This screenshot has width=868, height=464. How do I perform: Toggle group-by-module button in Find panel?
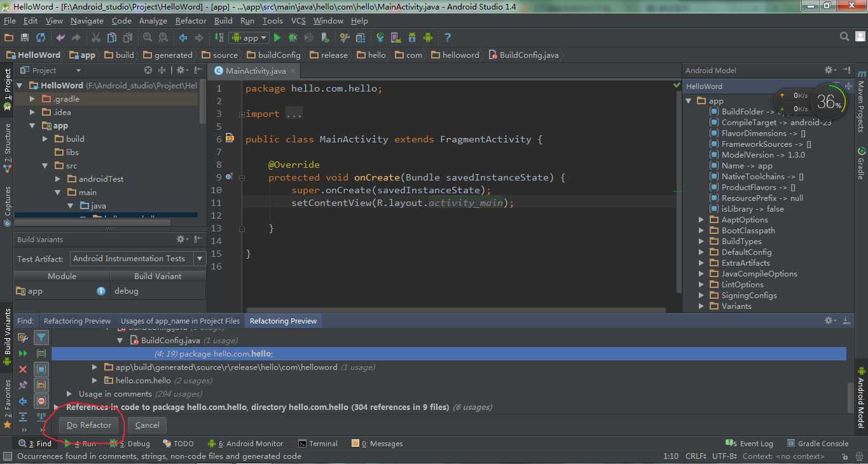(41, 369)
